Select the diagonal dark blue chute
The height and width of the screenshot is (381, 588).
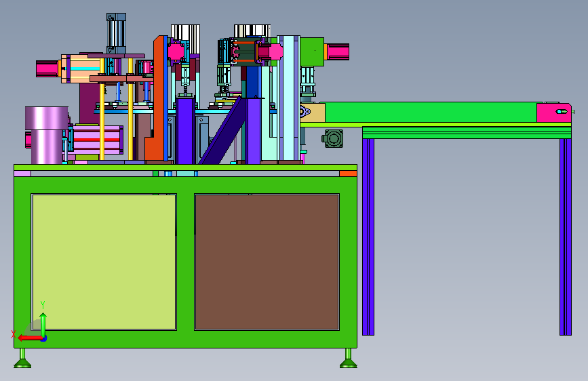point(222,132)
